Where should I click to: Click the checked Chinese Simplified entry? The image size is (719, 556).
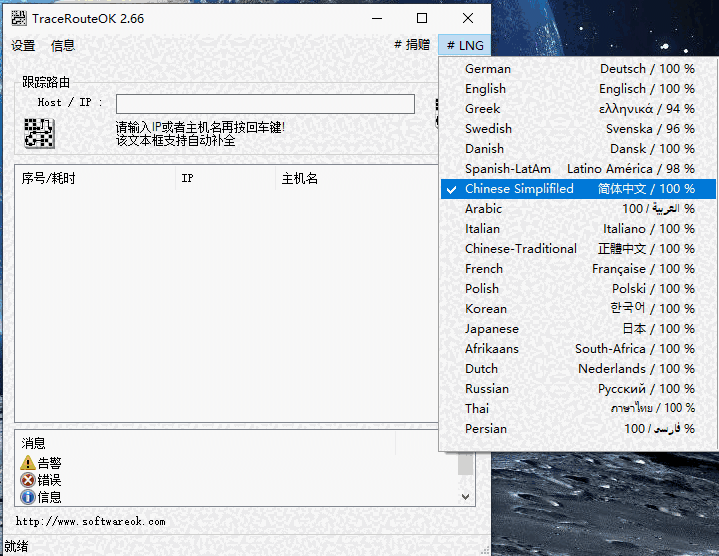[x=578, y=189]
